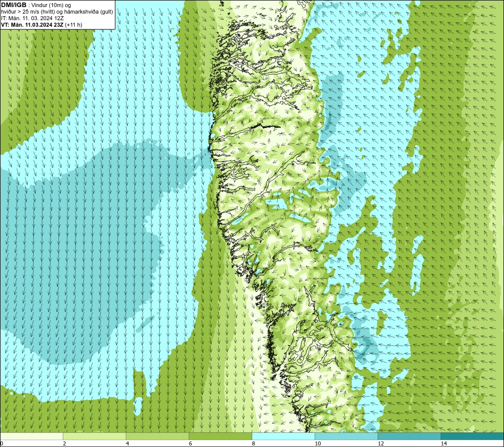Click the 12–14 m/s darker teal legend swatch
This screenshot has width=504, height=447.
coord(409,436)
